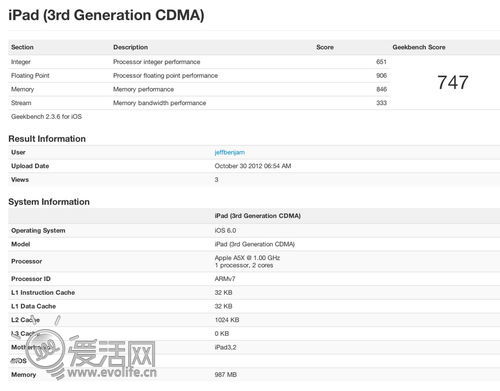Select 'Memory performance' description text
Image resolution: width=500 pixels, height=391 pixels.
tap(143, 89)
